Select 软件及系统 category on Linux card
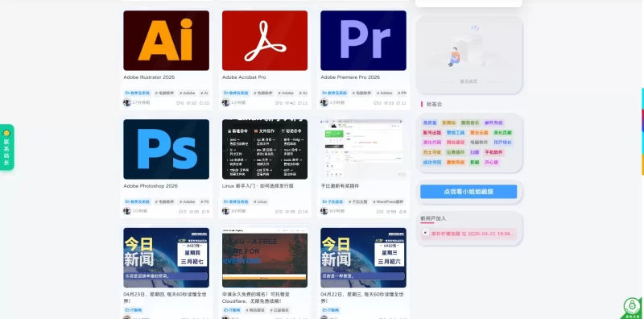This screenshot has width=644, height=319. (x=236, y=202)
